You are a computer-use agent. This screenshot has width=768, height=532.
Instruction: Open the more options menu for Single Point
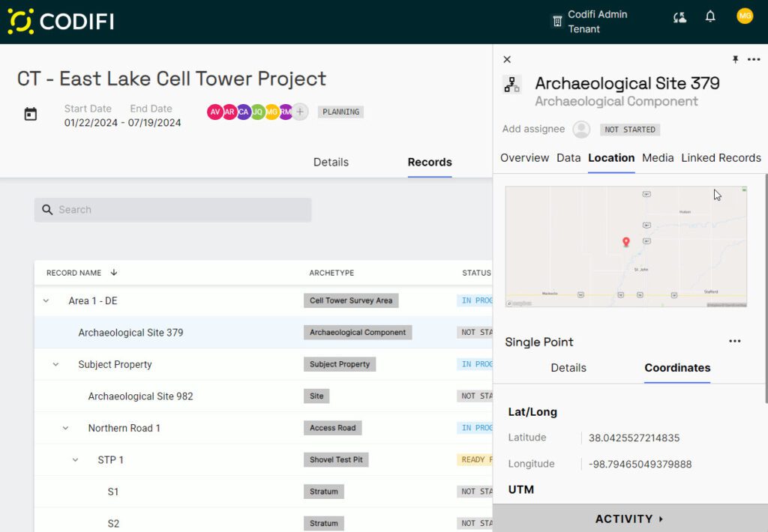[733, 341]
